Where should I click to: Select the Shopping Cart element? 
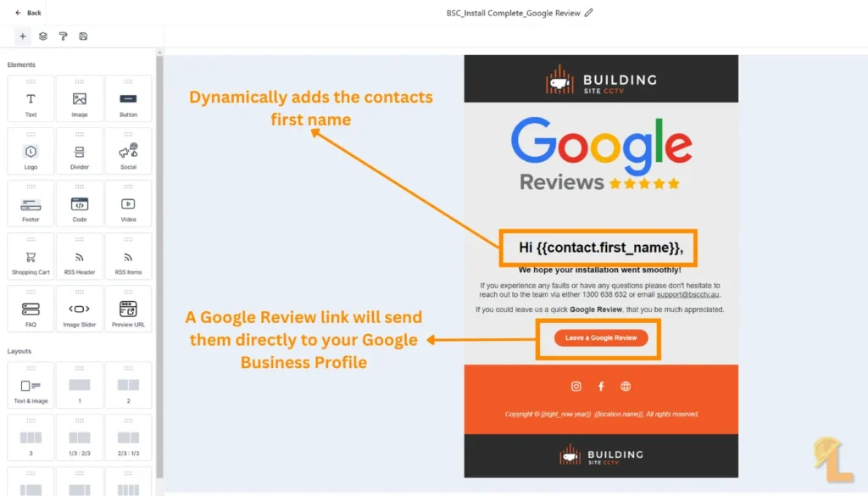(31, 256)
